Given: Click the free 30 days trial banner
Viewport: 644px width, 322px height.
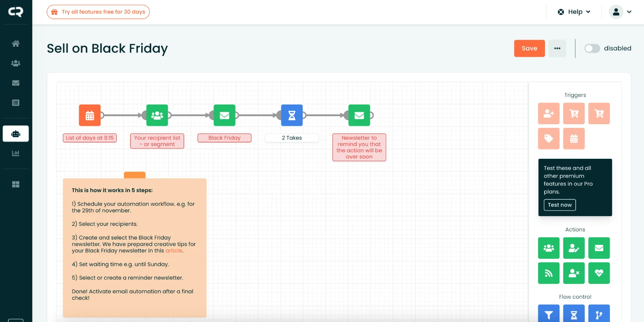Looking at the screenshot, I should pyautogui.click(x=98, y=12).
